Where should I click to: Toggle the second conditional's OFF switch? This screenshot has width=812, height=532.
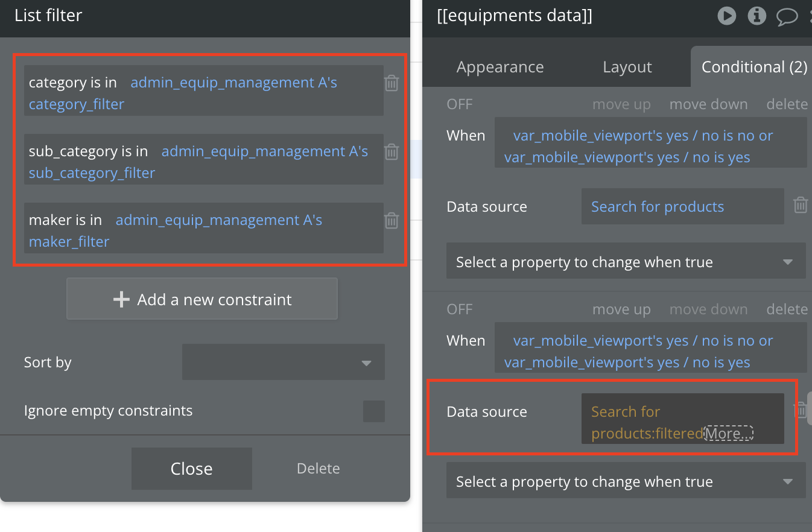click(460, 309)
